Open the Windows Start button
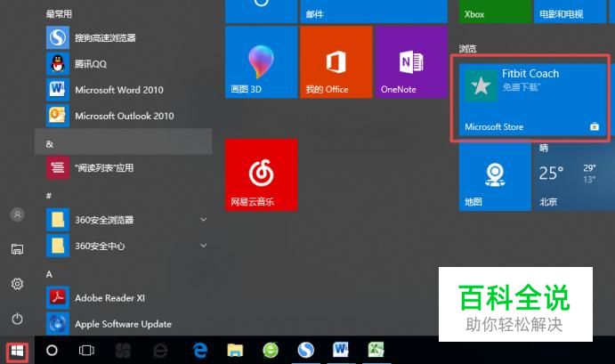 [17, 352]
